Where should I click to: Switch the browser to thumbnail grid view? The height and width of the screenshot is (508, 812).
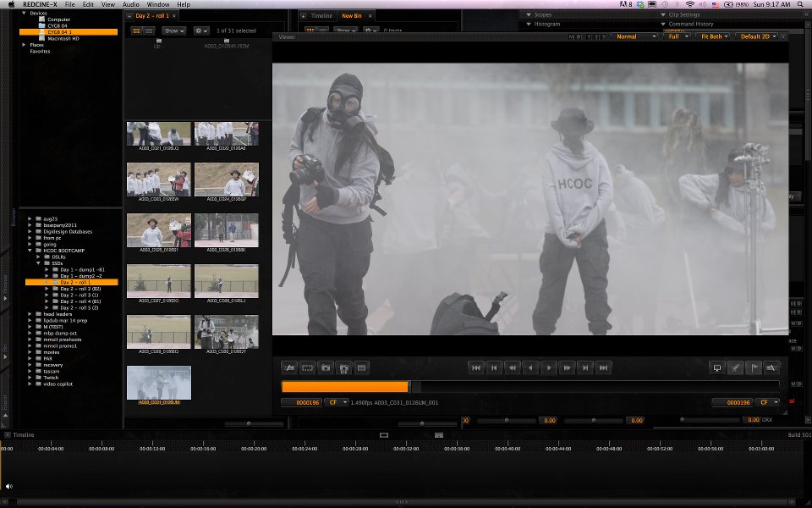tap(136, 30)
